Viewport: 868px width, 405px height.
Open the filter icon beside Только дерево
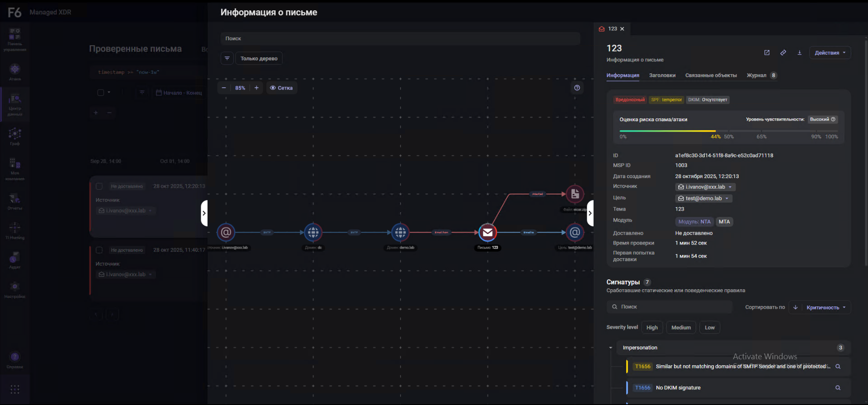pos(227,58)
